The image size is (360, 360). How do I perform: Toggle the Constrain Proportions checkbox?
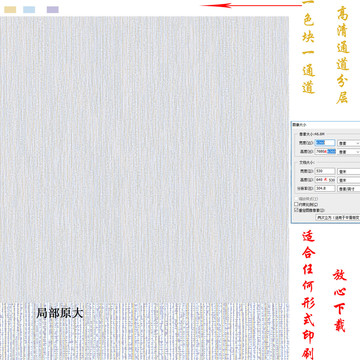[296, 204]
